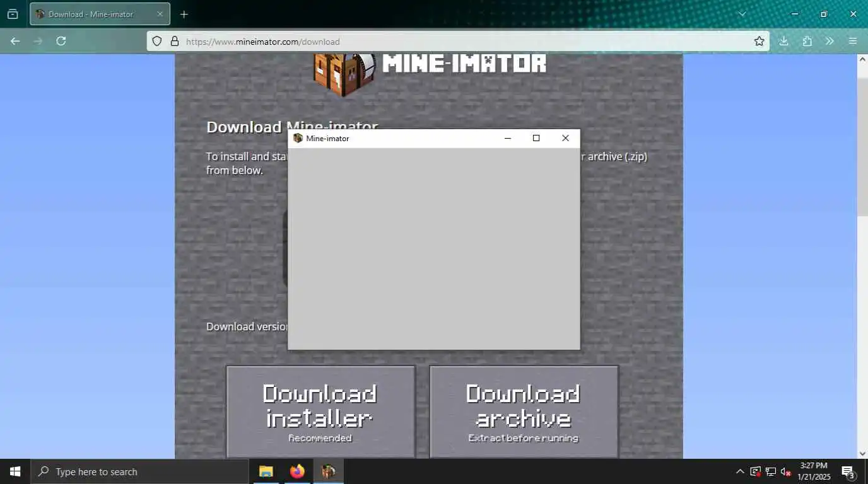The image size is (868, 484).
Task: Close the Mine-imator window
Action: coord(565,138)
